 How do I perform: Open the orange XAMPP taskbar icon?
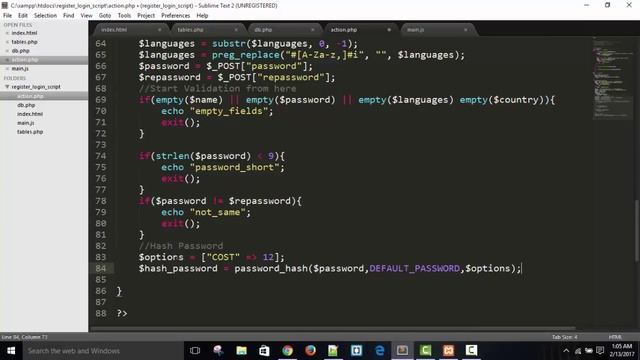coord(449,351)
